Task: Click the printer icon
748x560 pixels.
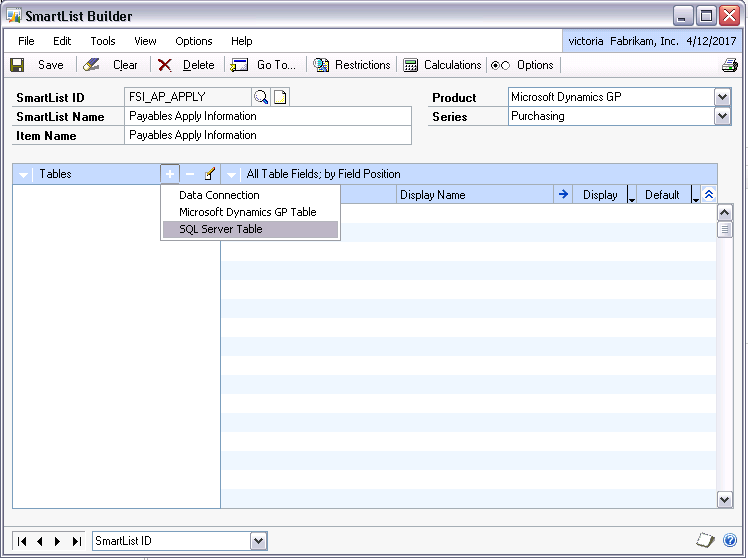Action: click(x=729, y=65)
